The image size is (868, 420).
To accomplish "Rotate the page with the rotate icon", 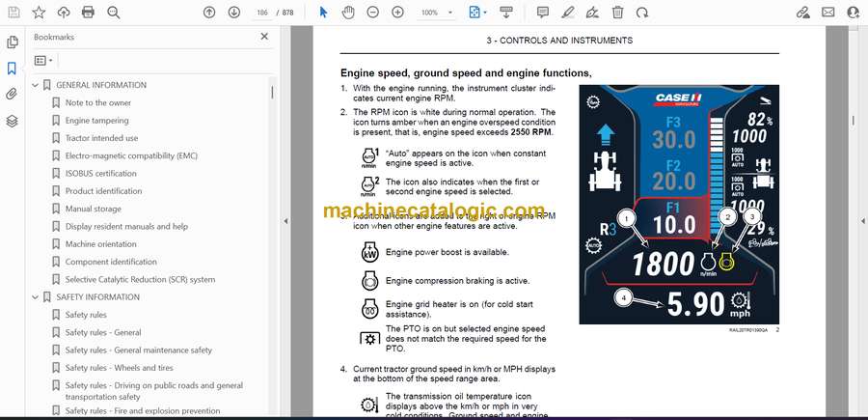I will [x=642, y=13].
